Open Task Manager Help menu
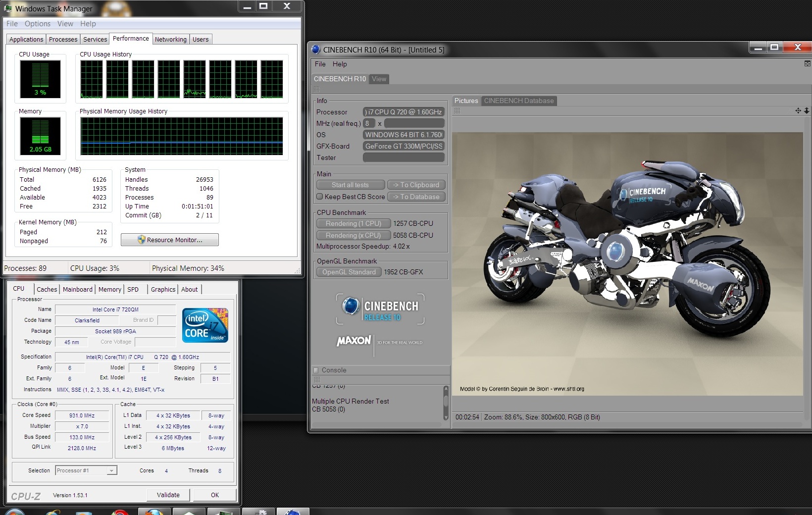This screenshot has width=812, height=515. pos(88,24)
